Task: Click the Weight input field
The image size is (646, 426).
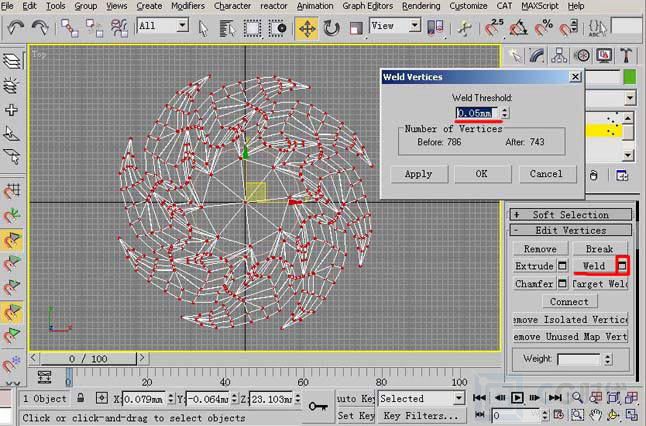Action: 578,359
